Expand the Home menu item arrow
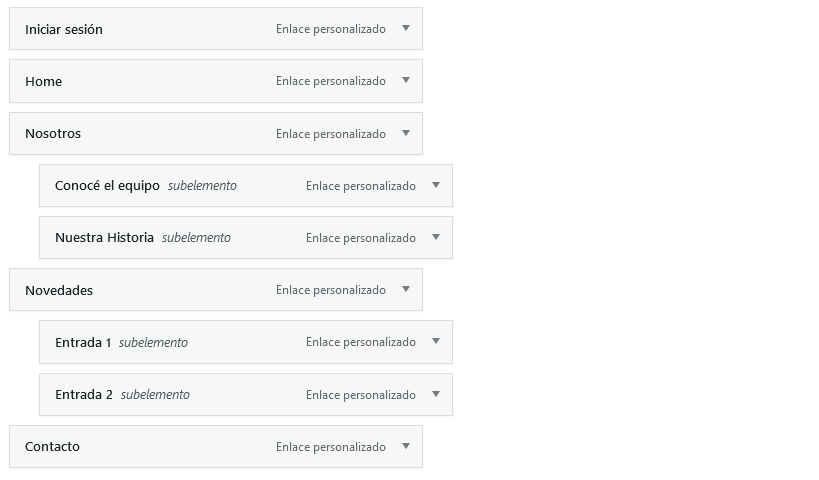The width and height of the screenshot is (819, 480). (x=406, y=80)
